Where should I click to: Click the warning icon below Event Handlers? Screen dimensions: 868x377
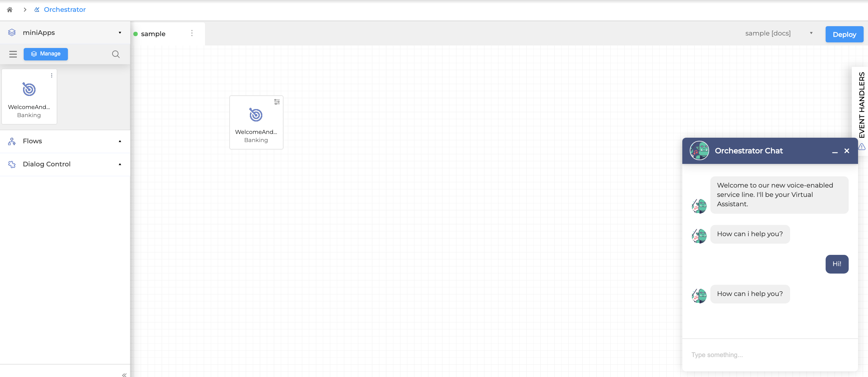(x=861, y=146)
